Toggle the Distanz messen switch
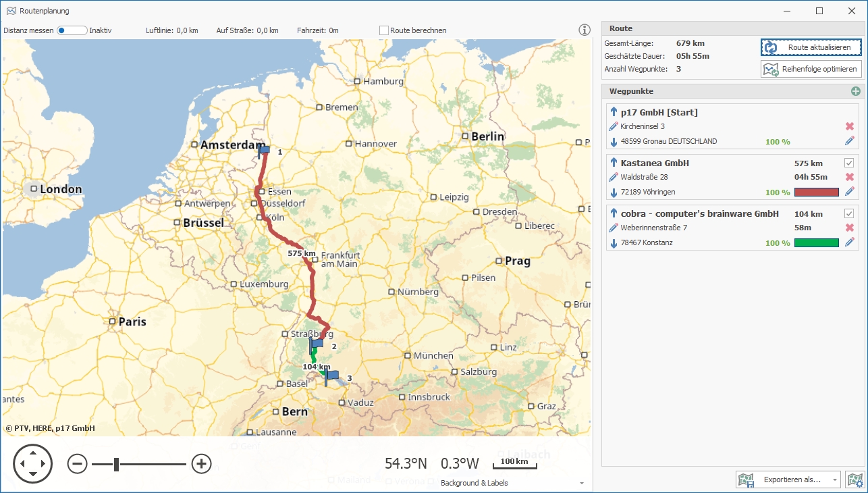 coord(72,30)
